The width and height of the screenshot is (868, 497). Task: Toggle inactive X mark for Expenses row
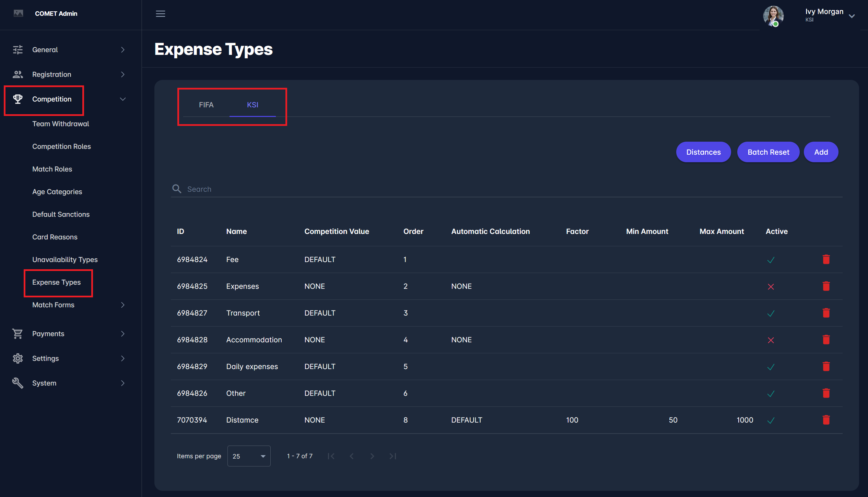(x=771, y=286)
